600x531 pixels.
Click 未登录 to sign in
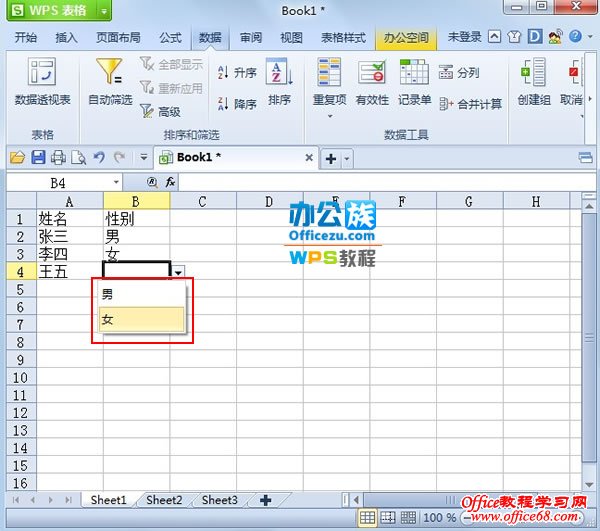[464, 37]
